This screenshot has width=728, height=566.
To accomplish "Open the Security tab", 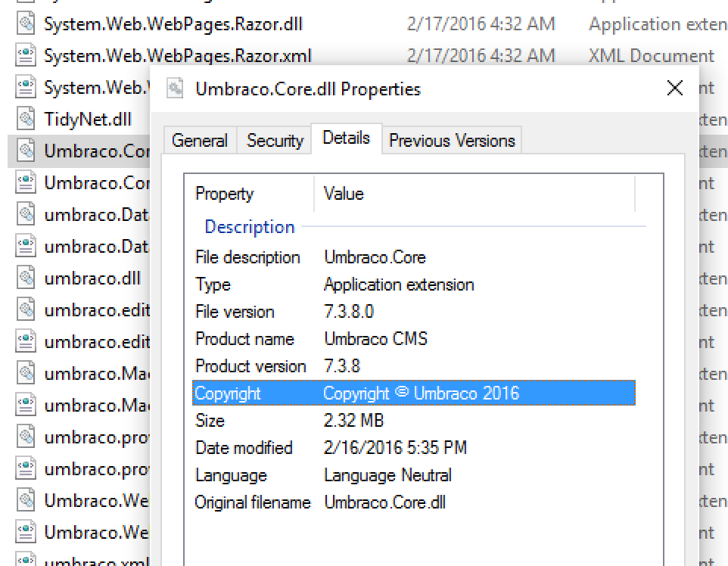I will tap(275, 140).
